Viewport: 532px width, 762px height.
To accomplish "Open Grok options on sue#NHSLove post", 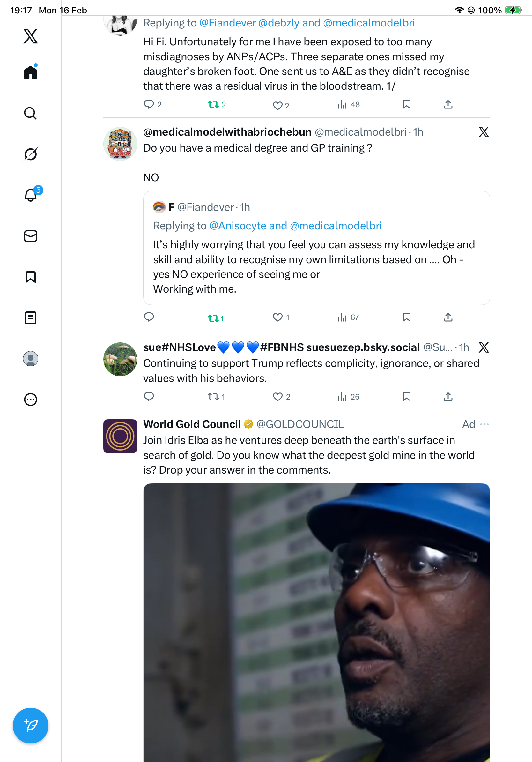I will (x=484, y=347).
